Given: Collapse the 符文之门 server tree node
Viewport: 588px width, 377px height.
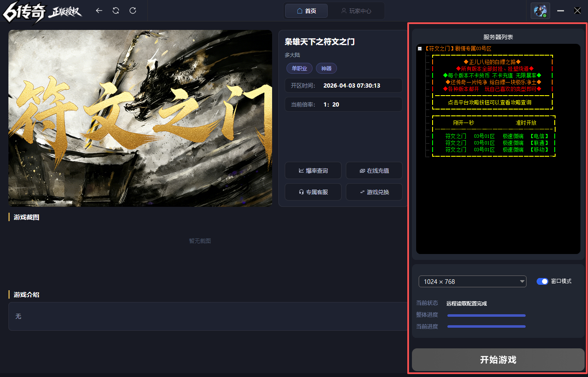Looking at the screenshot, I should pos(420,49).
